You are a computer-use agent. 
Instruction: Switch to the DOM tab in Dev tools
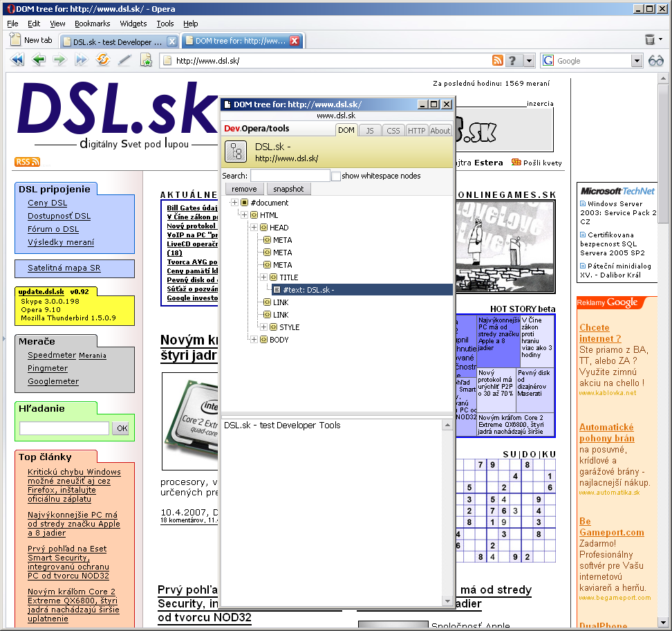[346, 130]
